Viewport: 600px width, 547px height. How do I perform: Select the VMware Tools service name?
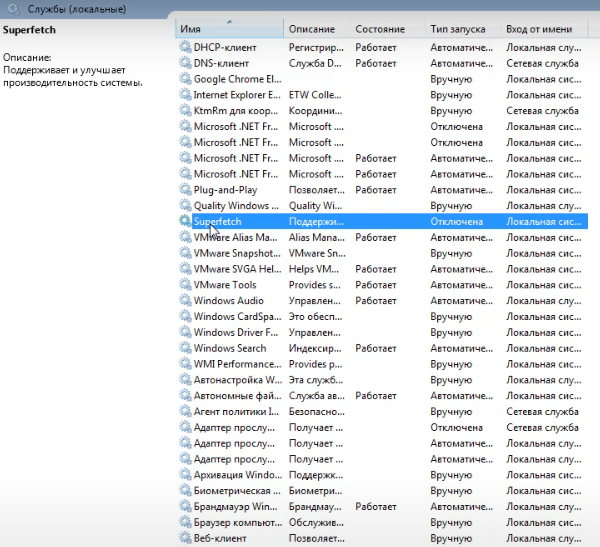point(225,285)
